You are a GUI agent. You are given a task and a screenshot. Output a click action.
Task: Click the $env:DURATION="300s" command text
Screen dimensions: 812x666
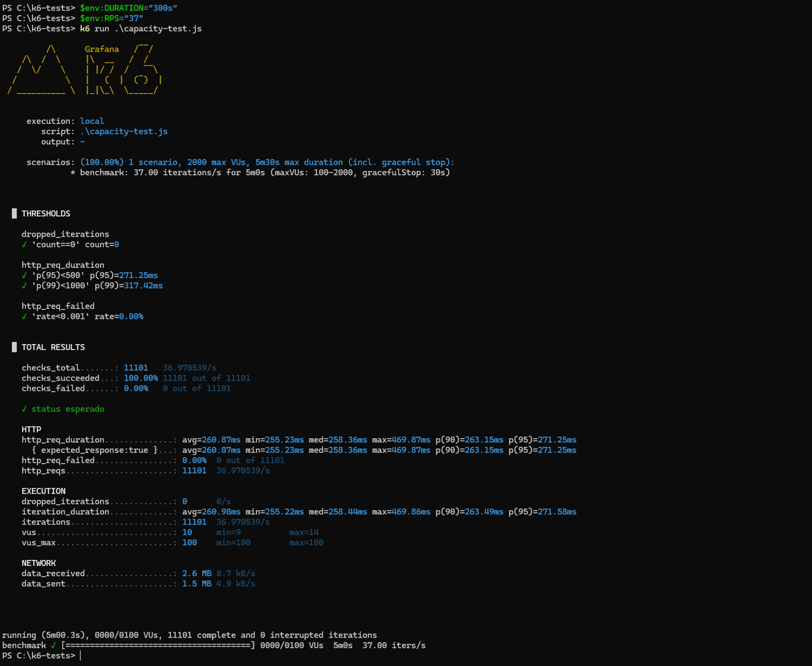tap(128, 8)
